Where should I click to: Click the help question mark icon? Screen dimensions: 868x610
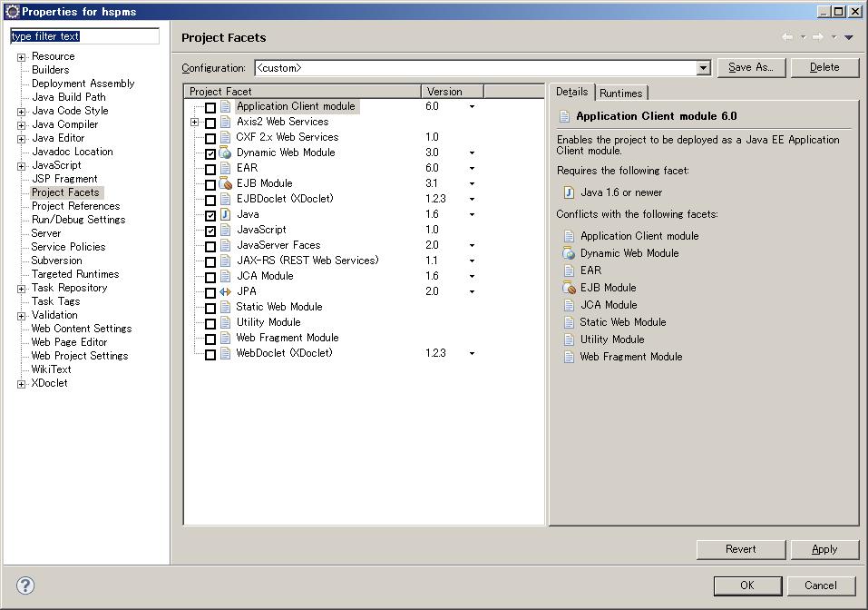25,585
